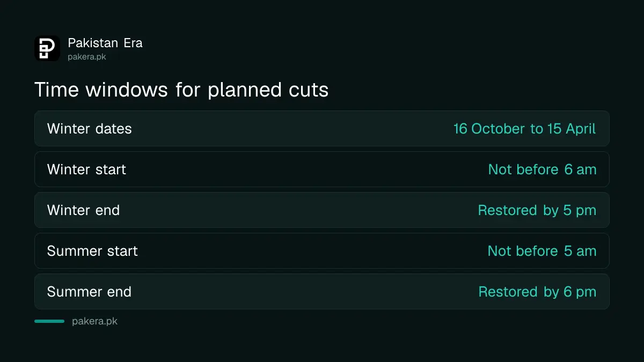This screenshot has width=644, height=362.
Task: Click empty area of Winter start row
Action: pos(306,169)
